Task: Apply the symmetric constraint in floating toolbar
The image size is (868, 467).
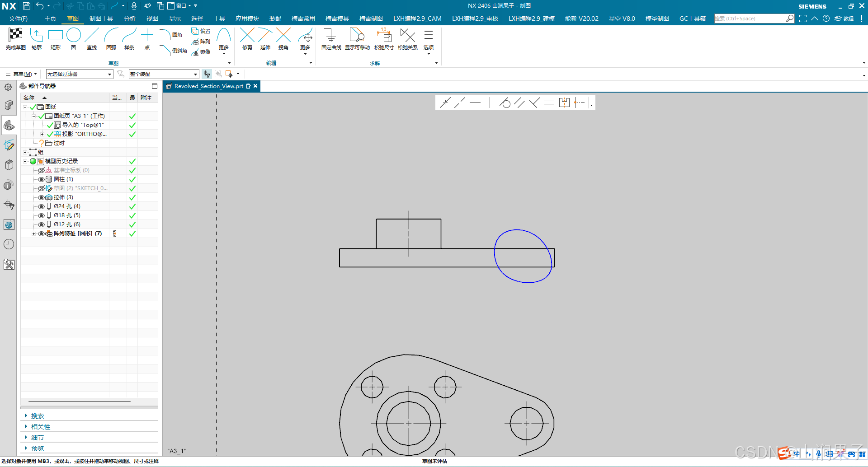Action: 564,103
